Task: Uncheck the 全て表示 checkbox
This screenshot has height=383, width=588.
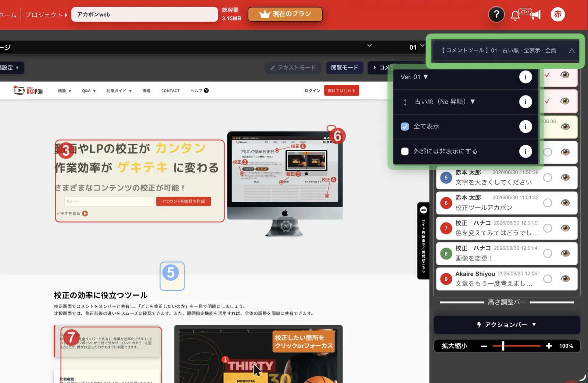Action: tap(405, 127)
